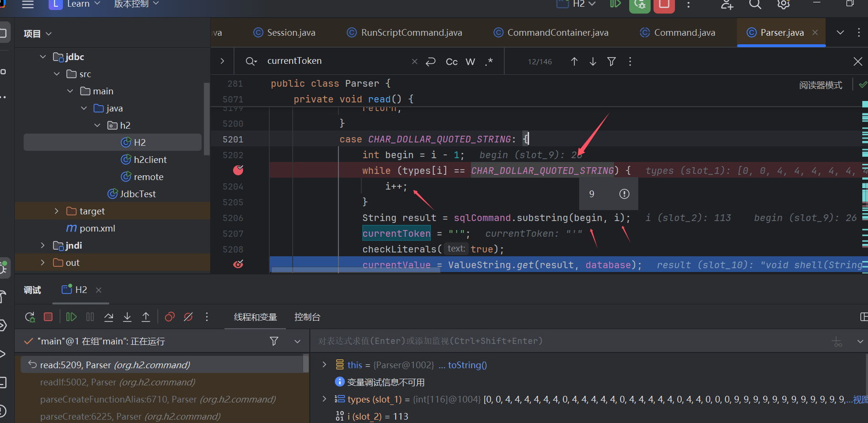Screen dimensions: 868x423
Task: Open the code with me icon
Action: click(727, 5)
